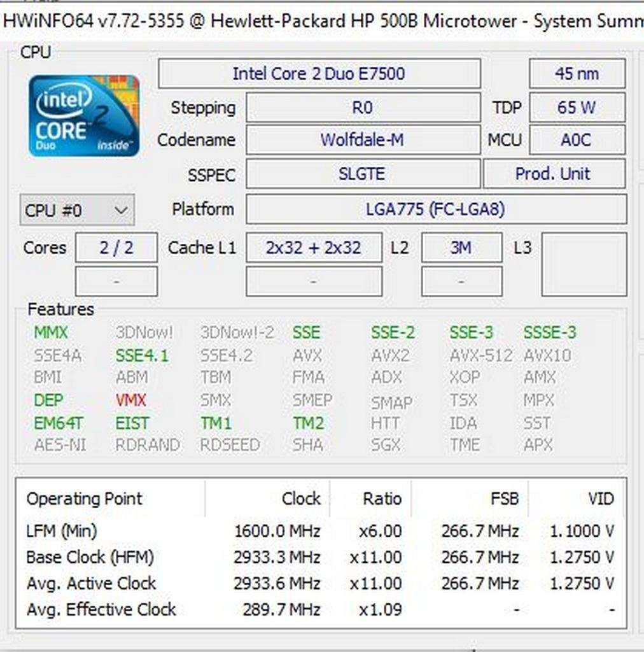Screen dimensions: 644x652
Task: Toggle the DEP feature highlight
Action: (x=48, y=400)
